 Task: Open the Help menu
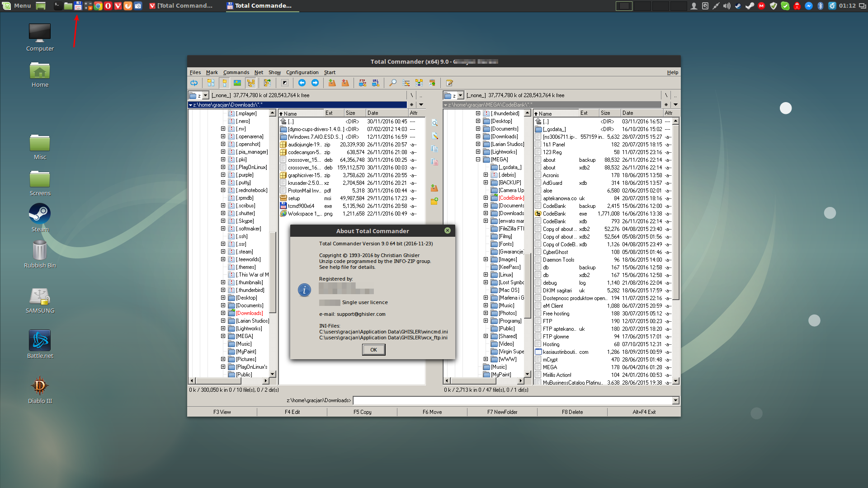[672, 72]
